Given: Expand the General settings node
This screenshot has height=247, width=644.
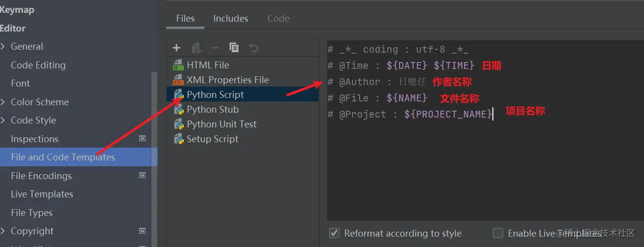Looking at the screenshot, I should (x=3, y=47).
